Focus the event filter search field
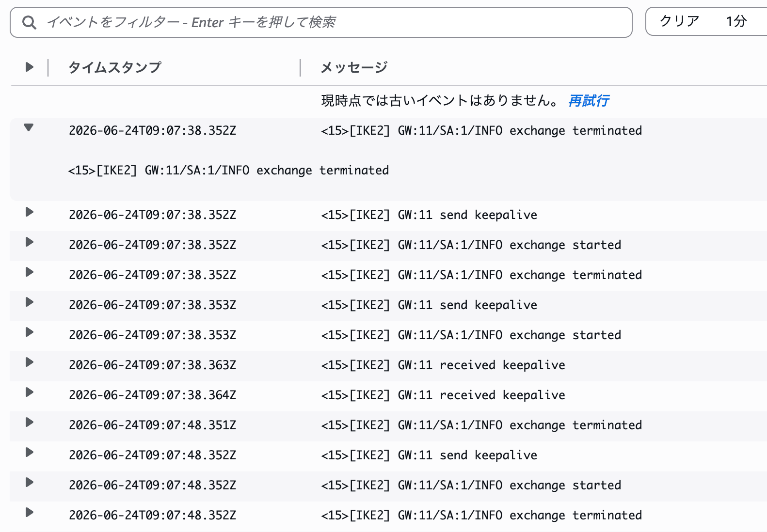Image resolution: width=767 pixels, height=532 pixels. click(321, 22)
